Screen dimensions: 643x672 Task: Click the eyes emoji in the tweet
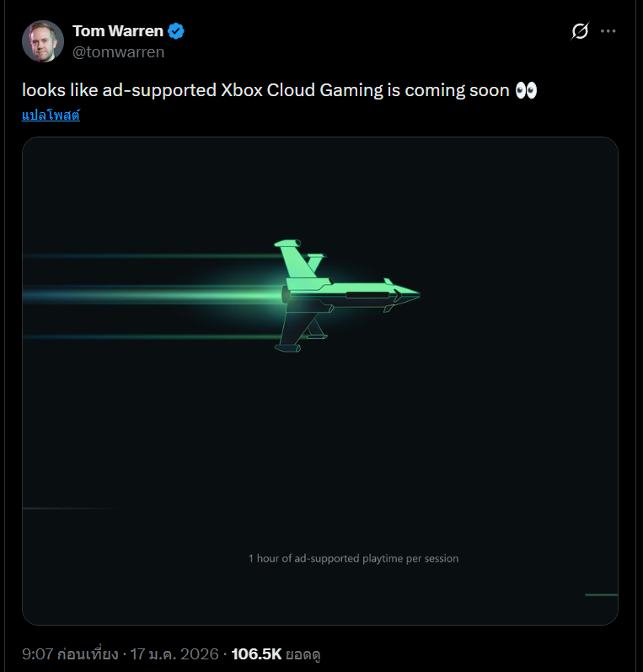(x=526, y=91)
